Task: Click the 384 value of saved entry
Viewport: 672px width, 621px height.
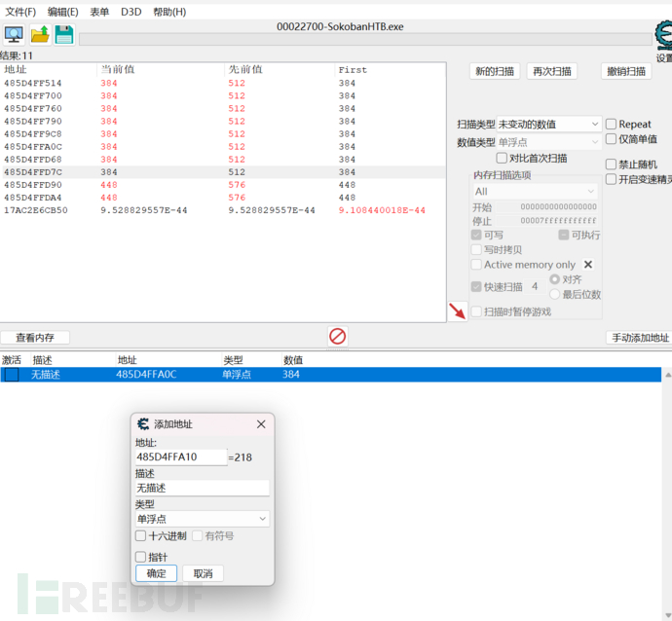Action: pyautogui.click(x=291, y=375)
